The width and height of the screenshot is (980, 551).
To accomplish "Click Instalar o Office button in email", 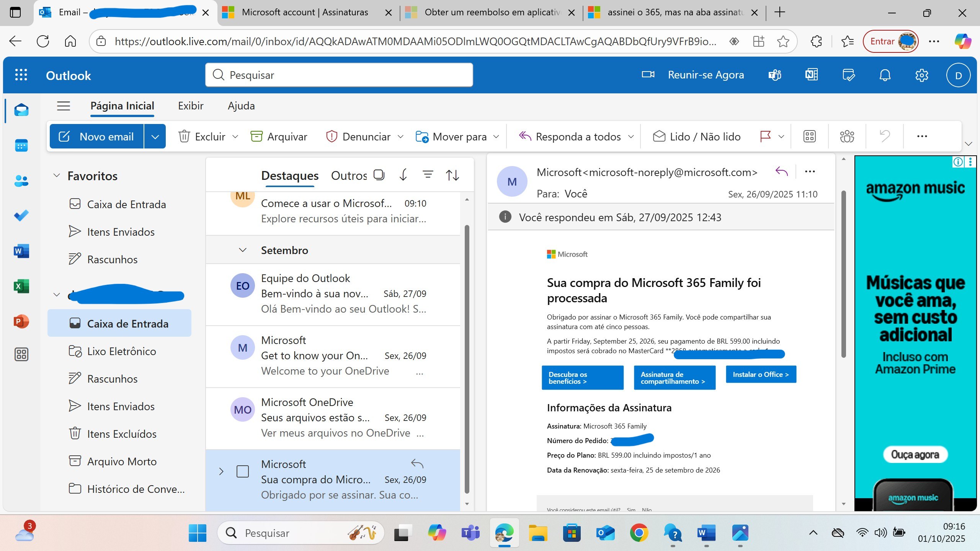I will 761,374.
